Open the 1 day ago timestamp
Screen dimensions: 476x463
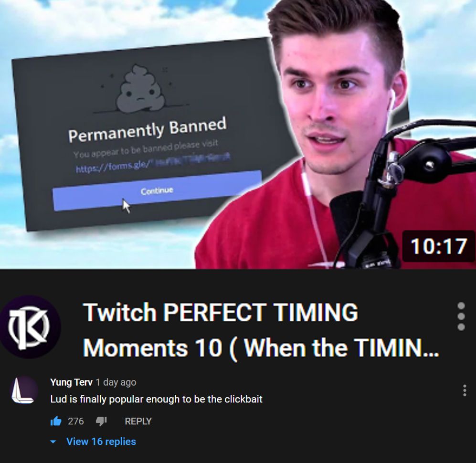(116, 382)
